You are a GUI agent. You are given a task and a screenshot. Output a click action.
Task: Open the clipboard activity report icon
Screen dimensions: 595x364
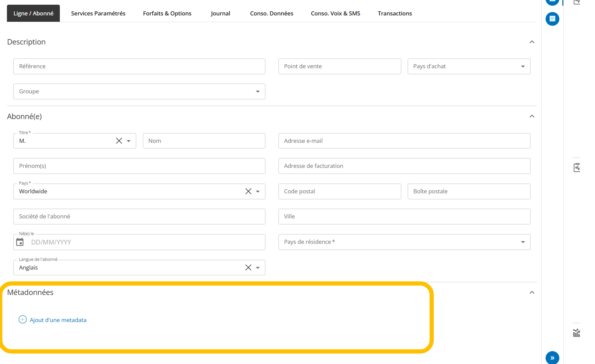click(577, 167)
